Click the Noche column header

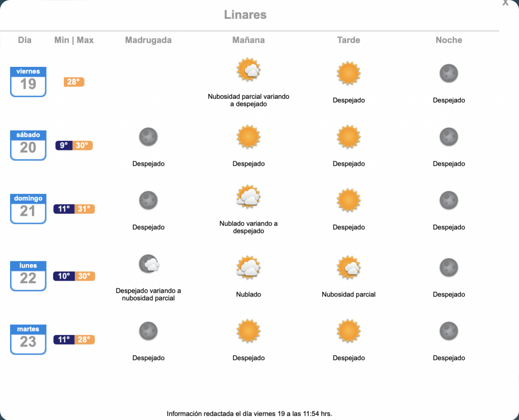449,40
